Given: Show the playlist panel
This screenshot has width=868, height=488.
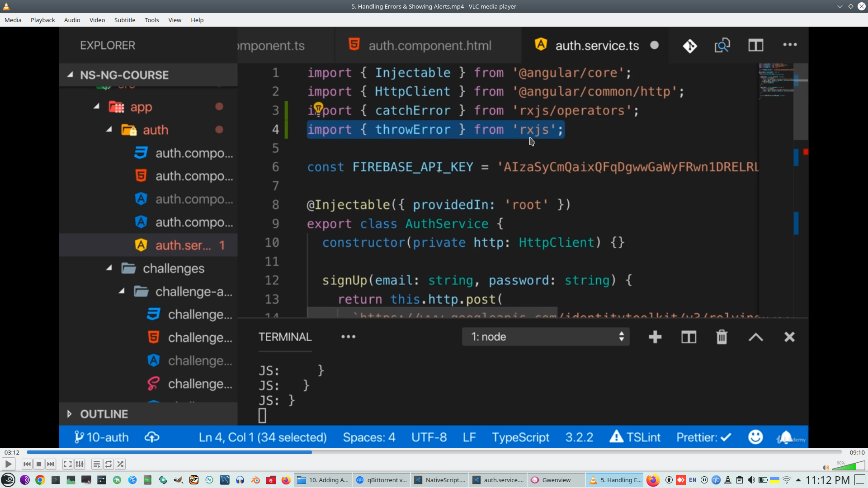Looking at the screenshot, I should tap(96, 464).
